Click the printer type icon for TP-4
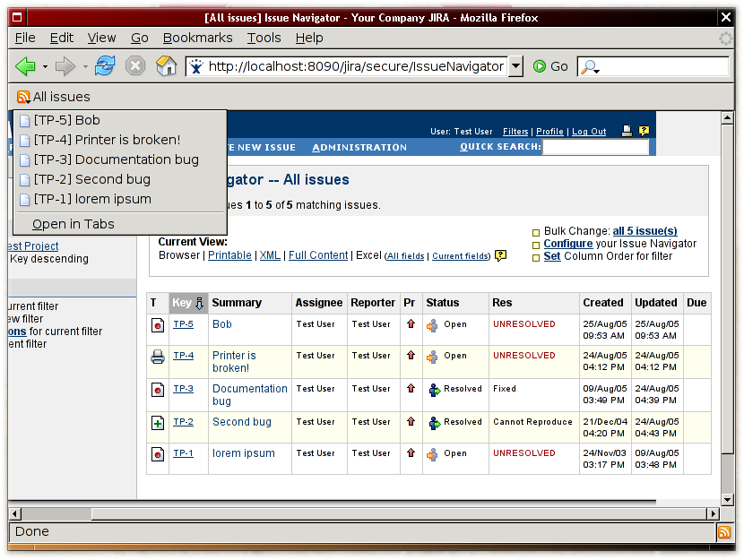The height and width of the screenshot is (560, 744). 158,357
